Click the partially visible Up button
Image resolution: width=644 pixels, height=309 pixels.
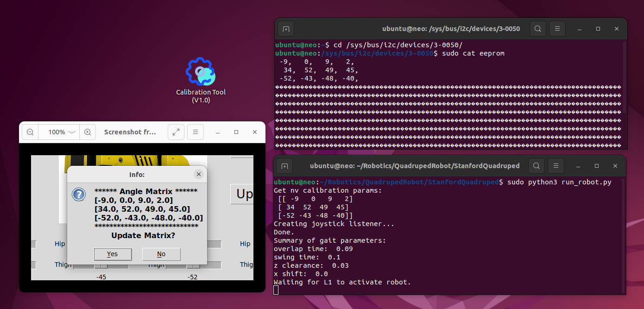[x=242, y=194]
